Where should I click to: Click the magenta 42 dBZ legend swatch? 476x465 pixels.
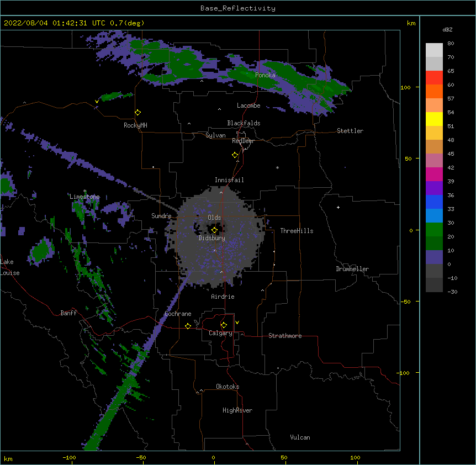click(x=434, y=174)
